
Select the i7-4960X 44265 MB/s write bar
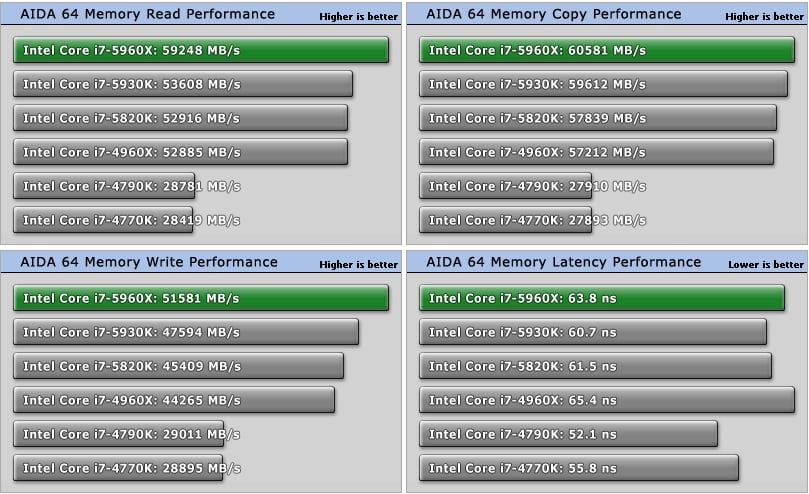click(x=174, y=400)
